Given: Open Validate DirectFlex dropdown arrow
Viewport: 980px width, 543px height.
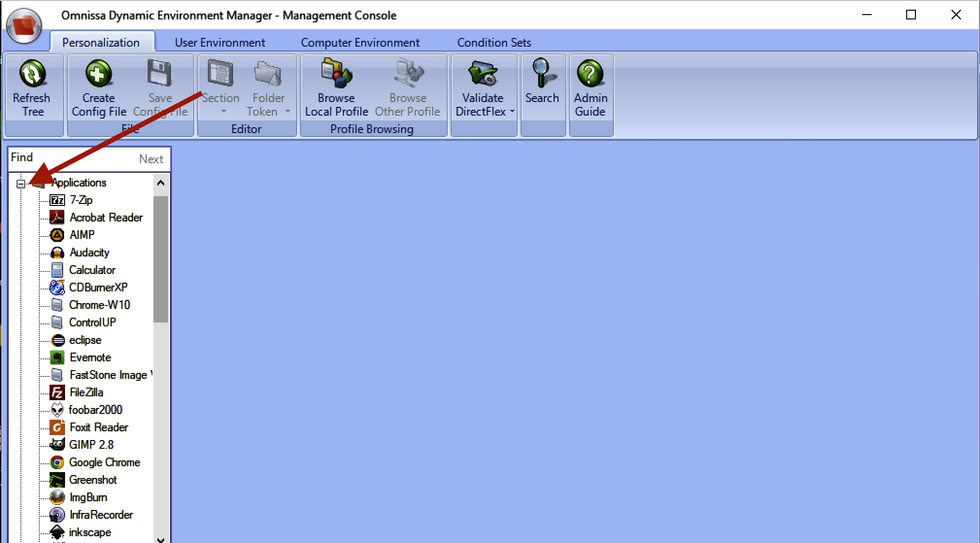Looking at the screenshot, I should [512, 112].
